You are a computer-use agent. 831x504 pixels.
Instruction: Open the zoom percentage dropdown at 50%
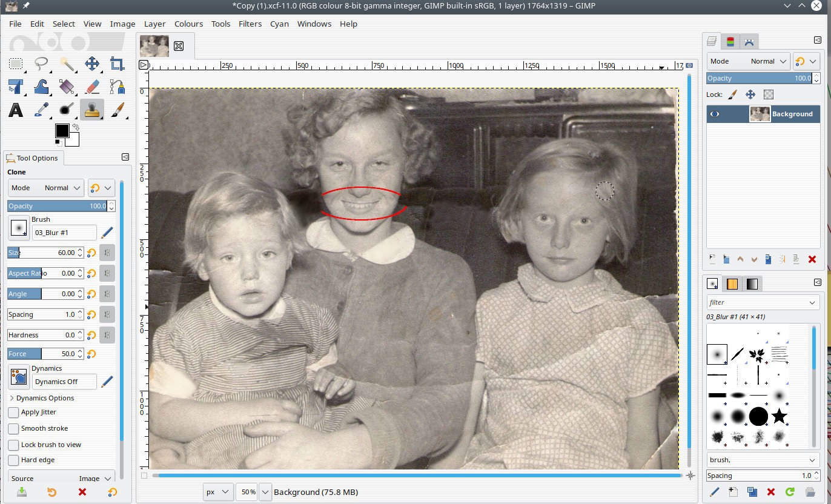point(265,492)
